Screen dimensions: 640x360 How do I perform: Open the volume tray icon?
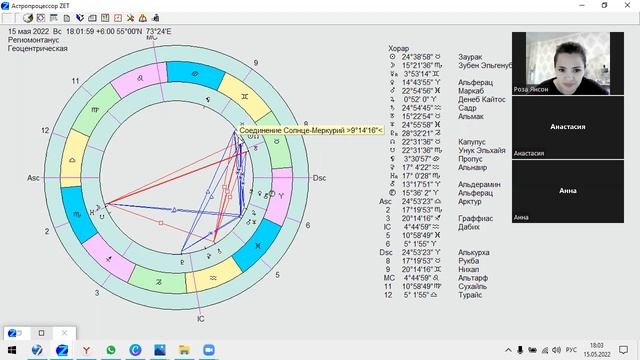point(556,350)
